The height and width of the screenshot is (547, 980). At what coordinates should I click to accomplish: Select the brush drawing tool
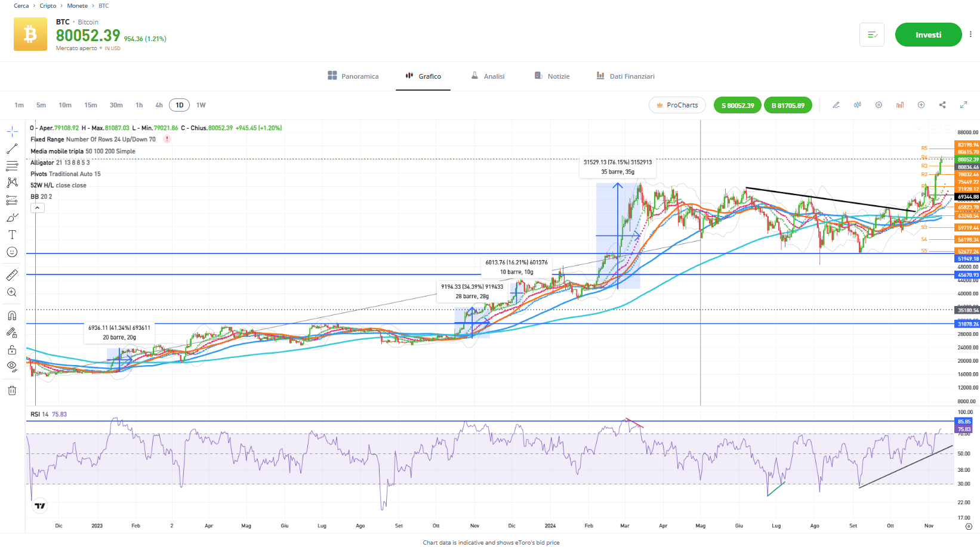12,218
